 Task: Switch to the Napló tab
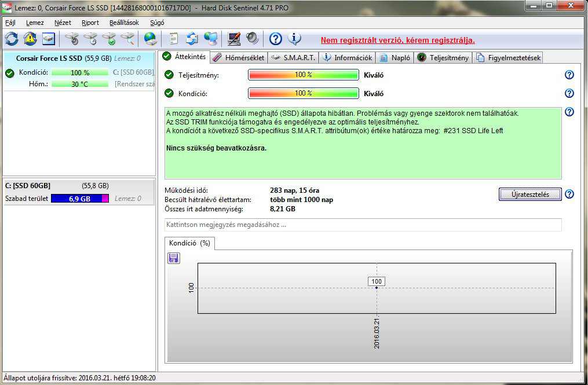click(x=395, y=58)
